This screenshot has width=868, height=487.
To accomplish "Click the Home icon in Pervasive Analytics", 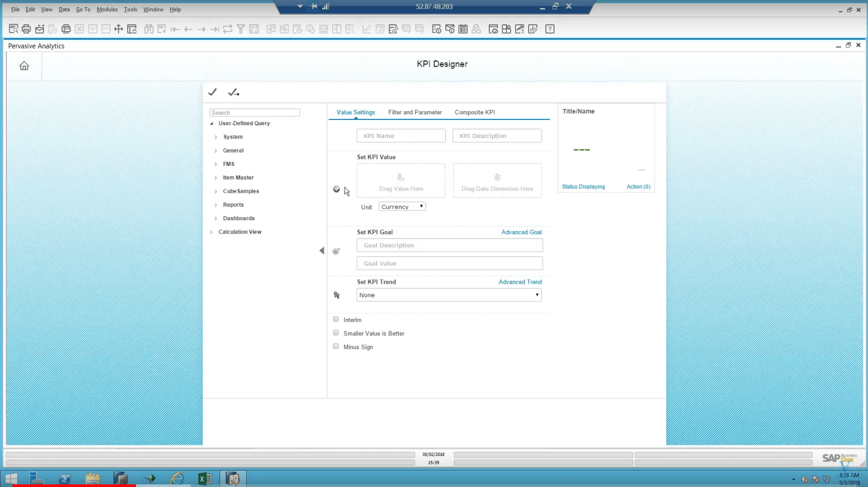I will (x=23, y=66).
